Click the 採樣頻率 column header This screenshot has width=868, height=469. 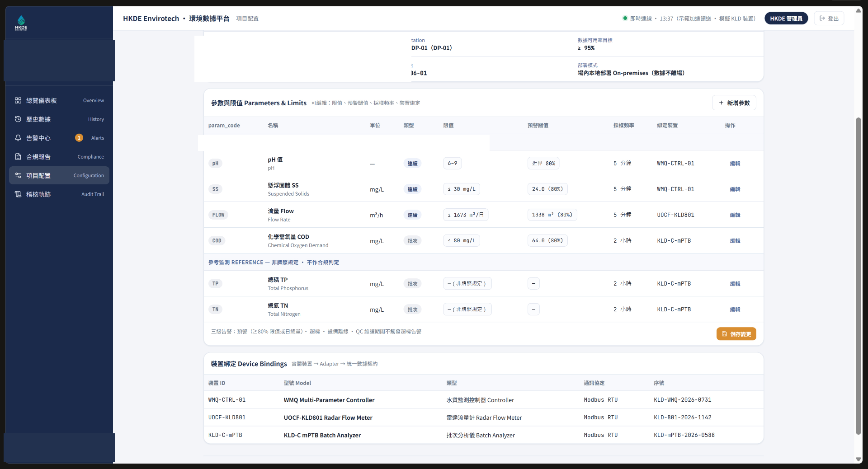coord(623,125)
